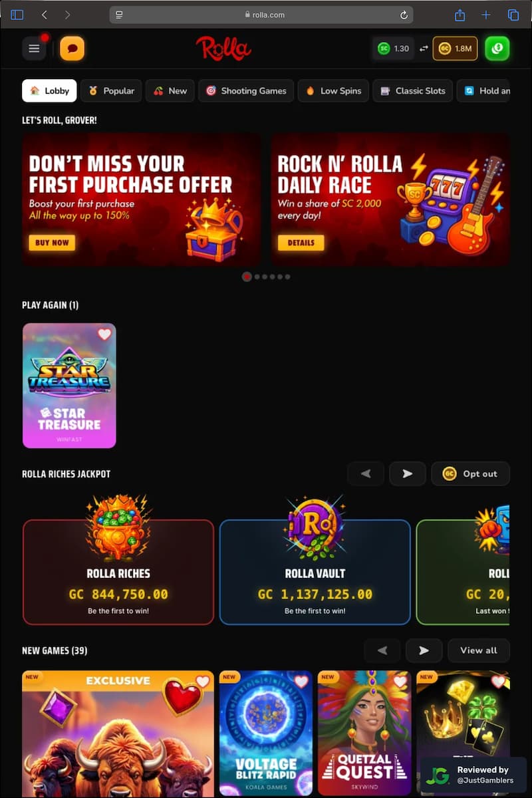This screenshot has width=532, height=798.
Task: Click Safari's share icon
Action: coord(460,15)
